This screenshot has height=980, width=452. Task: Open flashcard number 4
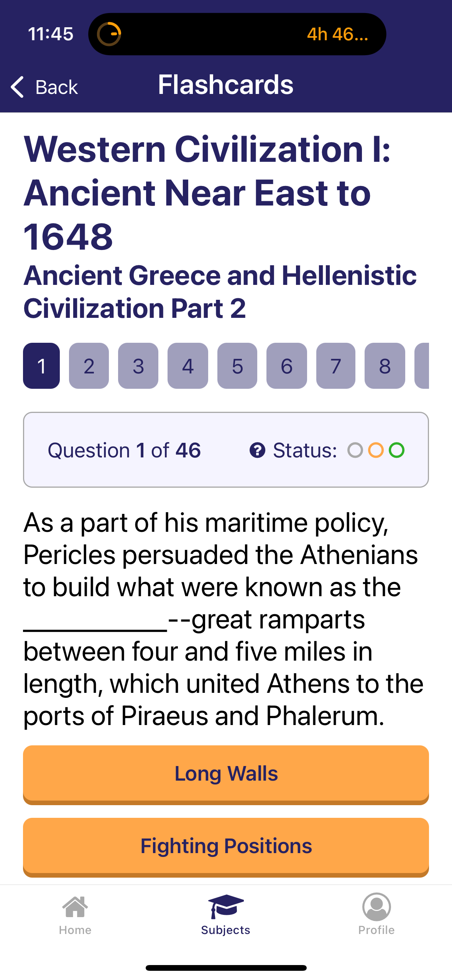(x=188, y=366)
